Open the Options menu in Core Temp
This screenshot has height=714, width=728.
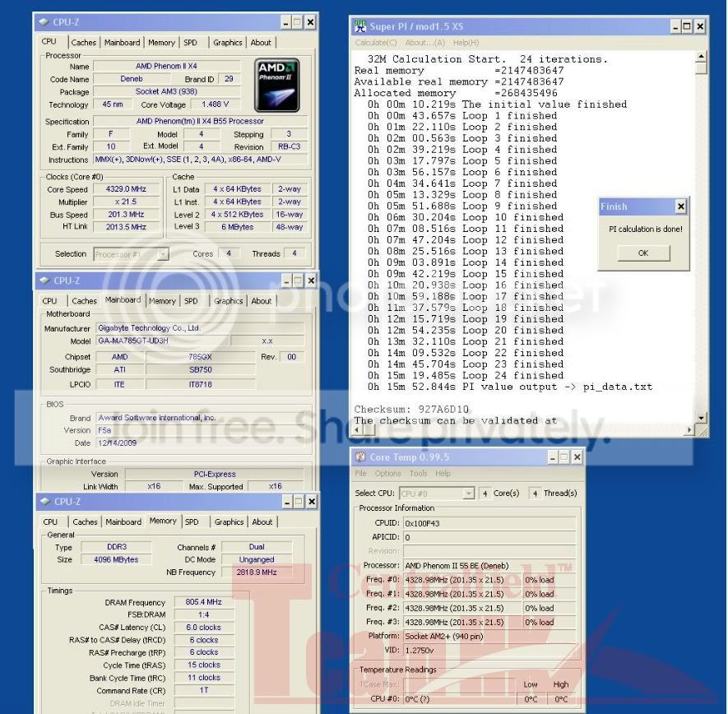point(387,474)
